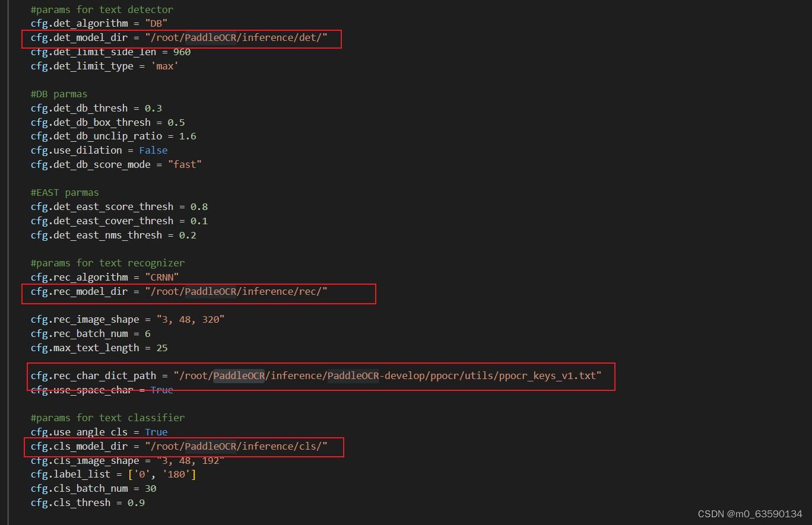Click the cfg.rec_algorithm = "CRNN" line
Image resolution: width=812 pixels, height=525 pixels.
(x=105, y=277)
